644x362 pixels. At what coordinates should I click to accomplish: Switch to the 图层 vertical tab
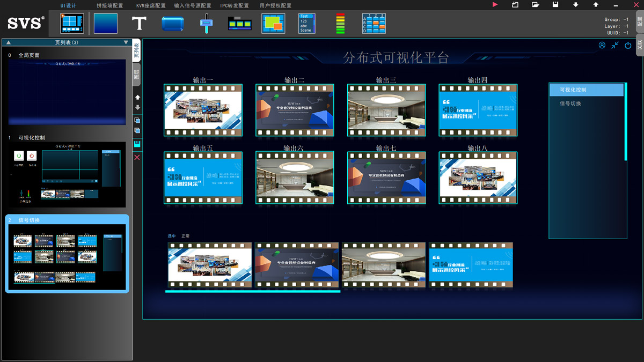coord(137,74)
